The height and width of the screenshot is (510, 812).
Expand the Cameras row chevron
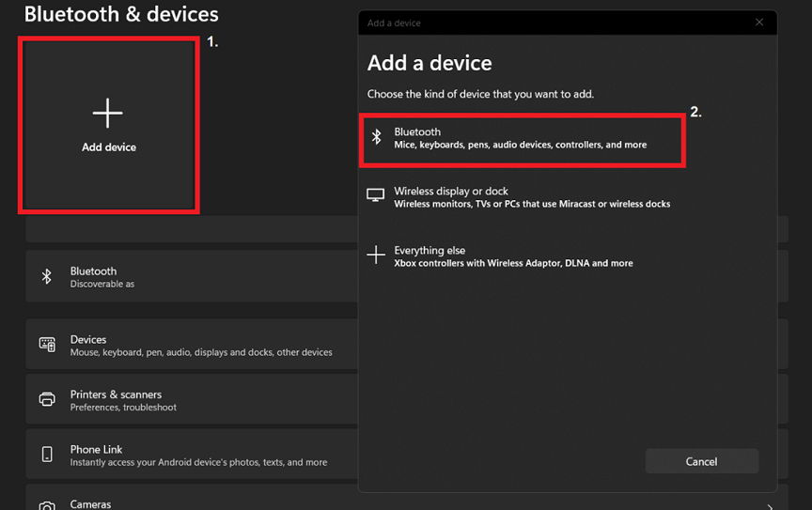pyautogui.click(x=770, y=507)
